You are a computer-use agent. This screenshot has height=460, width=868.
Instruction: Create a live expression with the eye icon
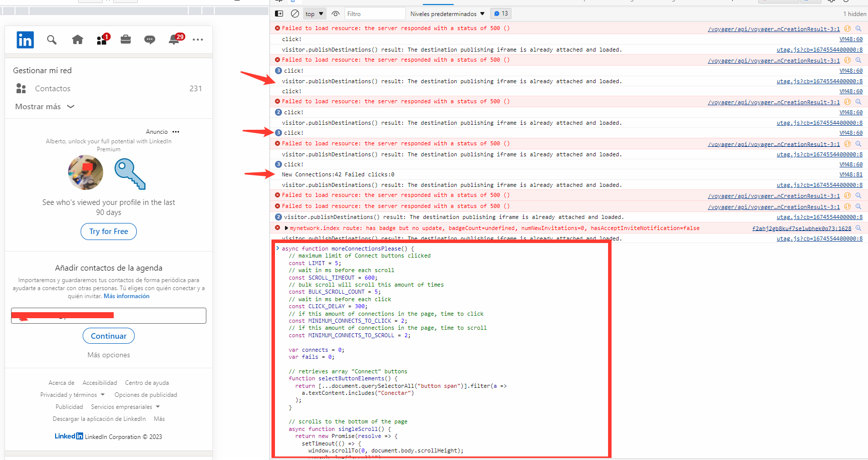tap(336, 14)
